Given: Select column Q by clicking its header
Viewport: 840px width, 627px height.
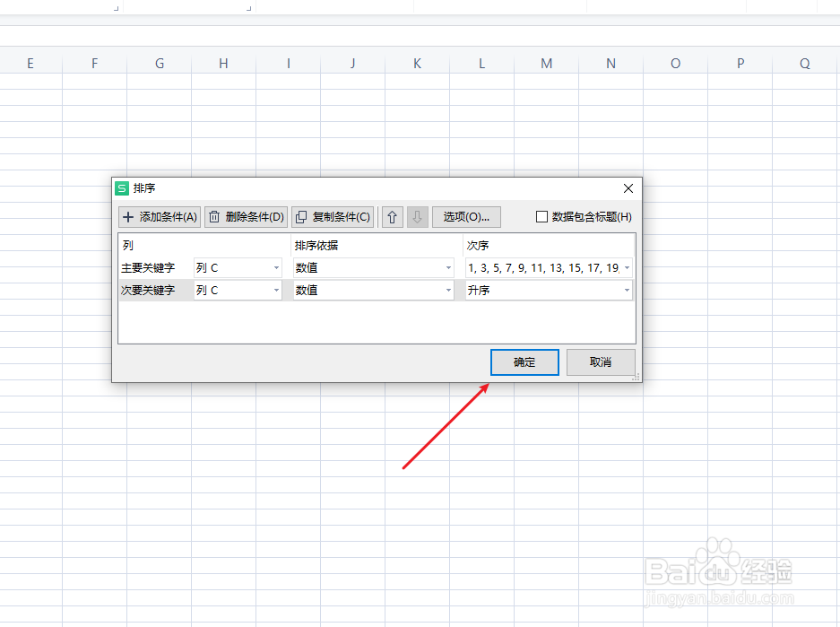Looking at the screenshot, I should [x=804, y=63].
